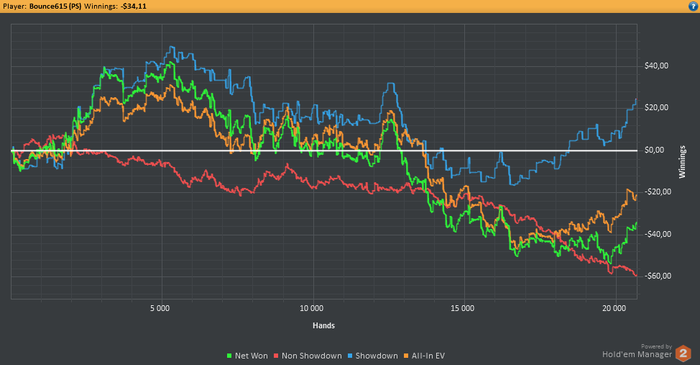Click the blue help icon in the header
700x365 pixels.
(693, 6)
